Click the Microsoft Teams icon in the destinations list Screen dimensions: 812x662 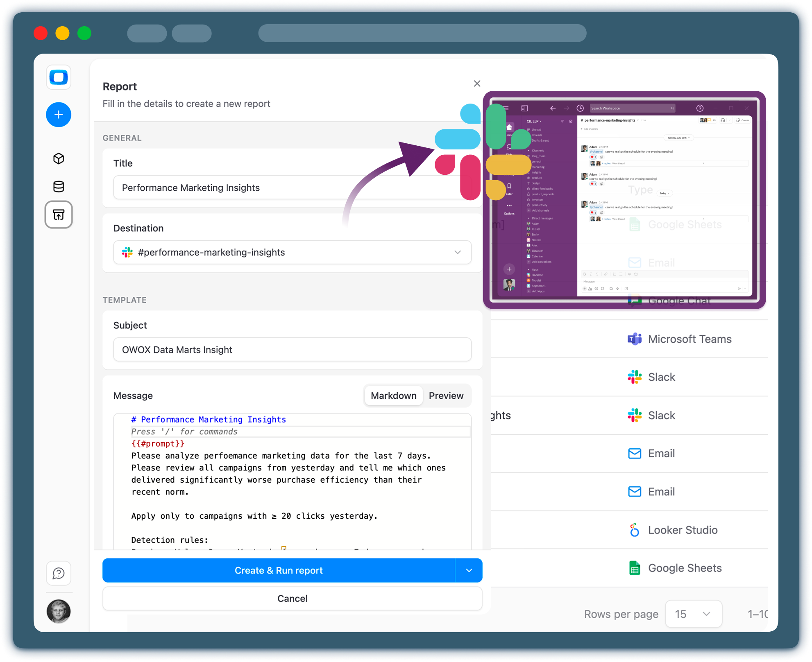[x=634, y=339]
